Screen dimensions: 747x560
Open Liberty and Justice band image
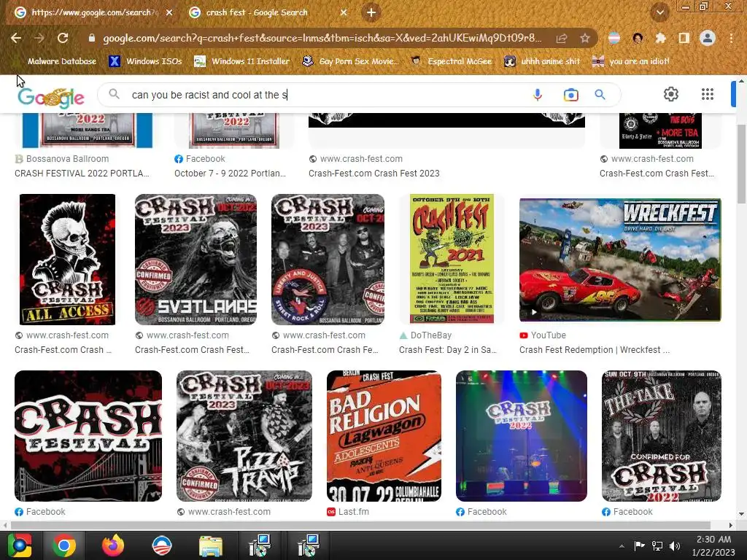point(328,260)
